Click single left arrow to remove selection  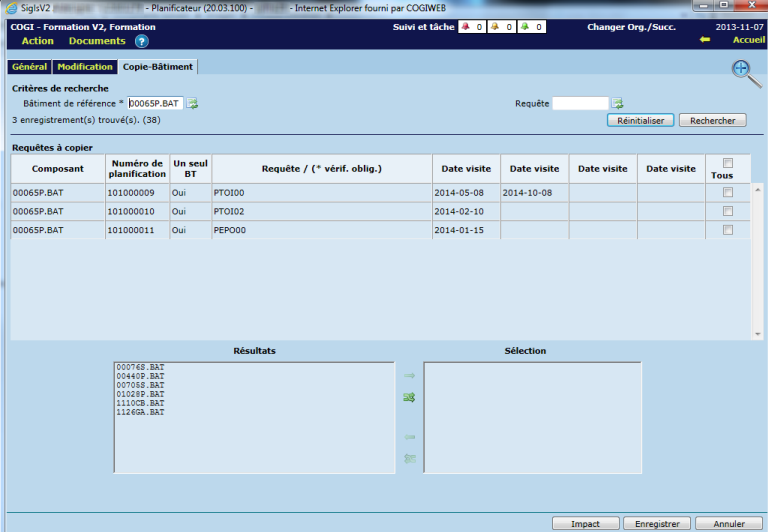coord(409,437)
